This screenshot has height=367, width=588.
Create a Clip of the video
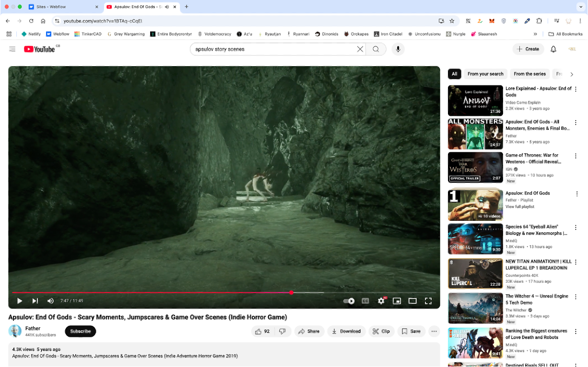coord(381,331)
